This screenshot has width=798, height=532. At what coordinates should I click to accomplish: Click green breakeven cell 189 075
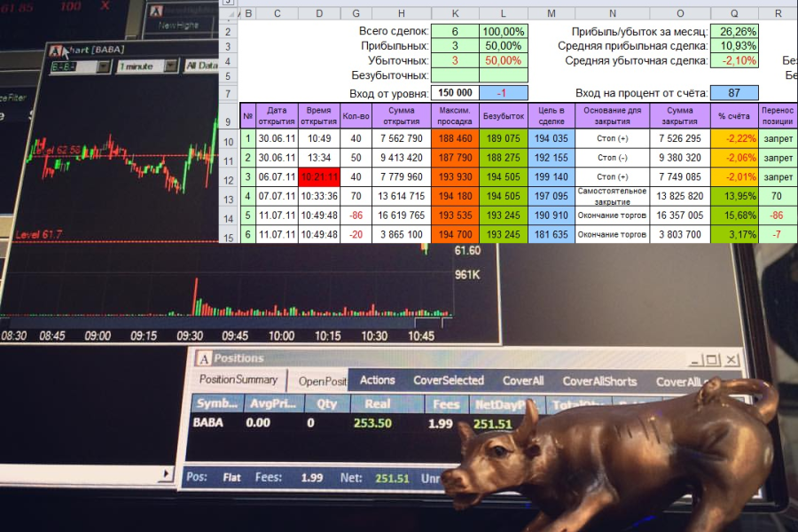(x=504, y=138)
